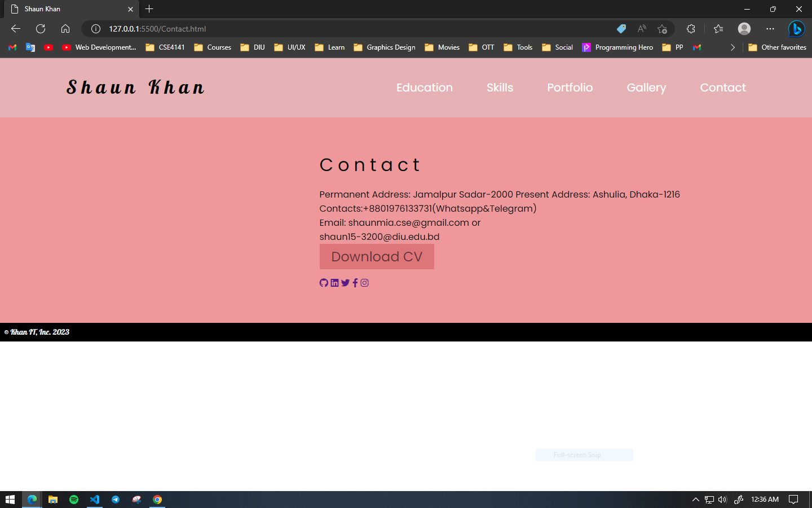Click the Download CV button
The width and height of the screenshot is (812, 508).
coord(377,257)
